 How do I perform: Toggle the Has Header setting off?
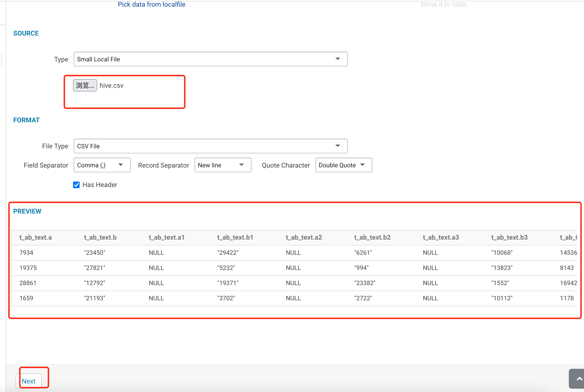coord(76,185)
